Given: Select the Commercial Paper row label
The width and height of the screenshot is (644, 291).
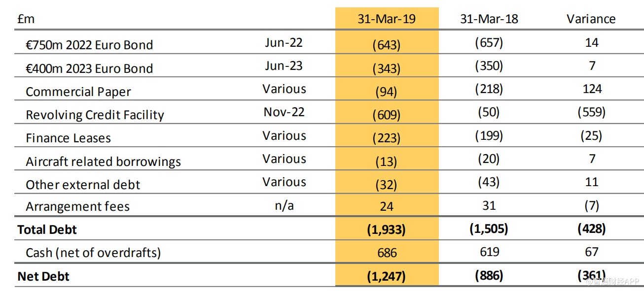Looking at the screenshot, I should click(78, 92).
